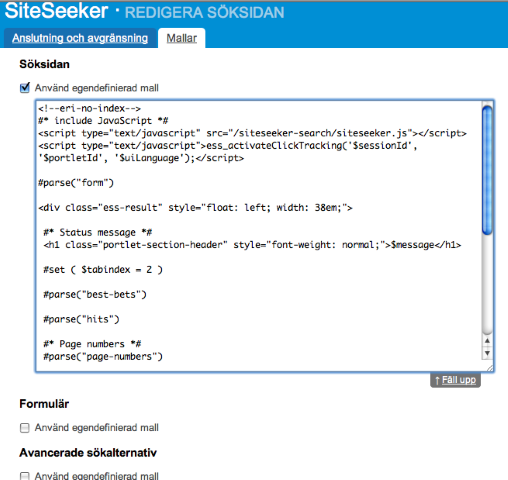Click the SiteSeeker logo text
This screenshot has width=508, height=480.
click(56, 11)
